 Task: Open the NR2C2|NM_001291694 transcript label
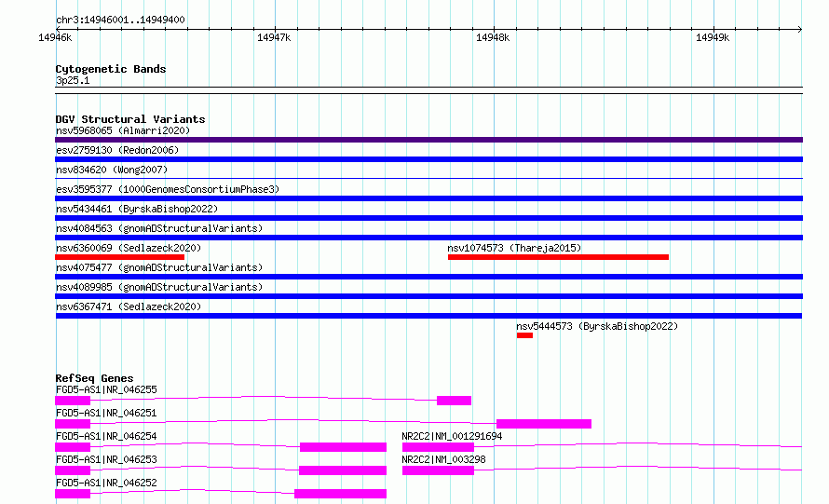(x=452, y=436)
